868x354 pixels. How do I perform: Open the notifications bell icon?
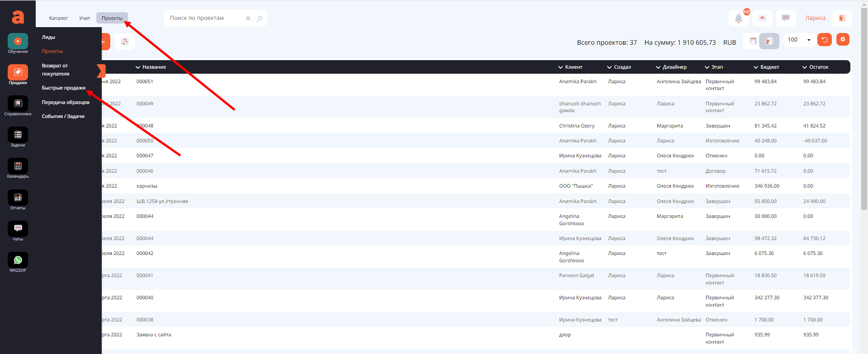(x=738, y=18)
